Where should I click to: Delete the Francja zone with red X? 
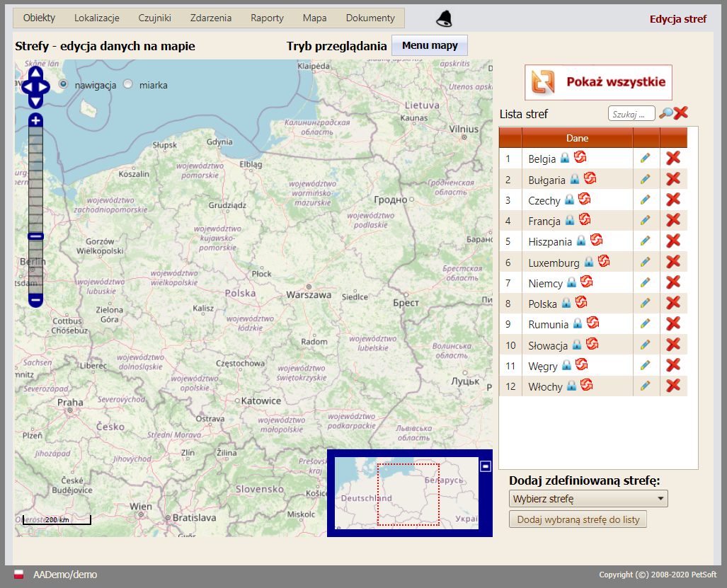tap(673, 220)
